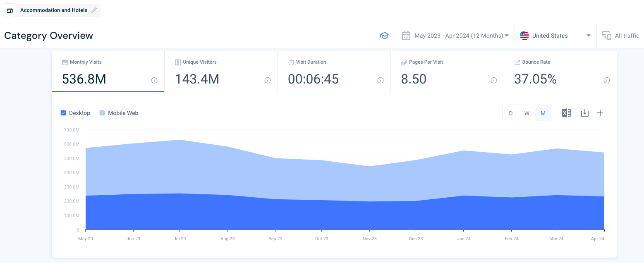Open the Bounce Rate info tooltip

click(606, 81)
